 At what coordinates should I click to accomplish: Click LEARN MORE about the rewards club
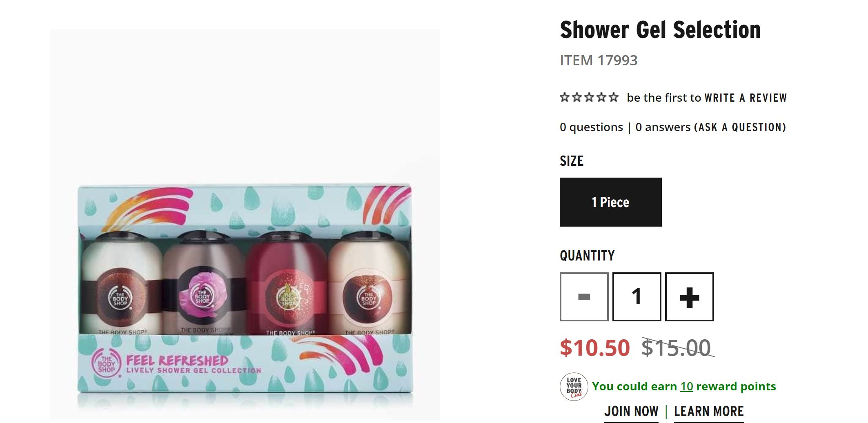click(x=709, y=411)
